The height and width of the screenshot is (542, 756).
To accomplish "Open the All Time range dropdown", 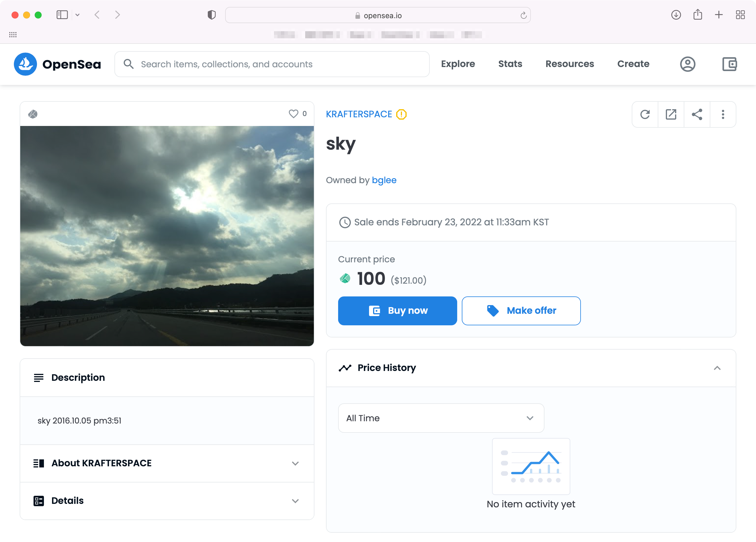I will click(x=441, y=418).
